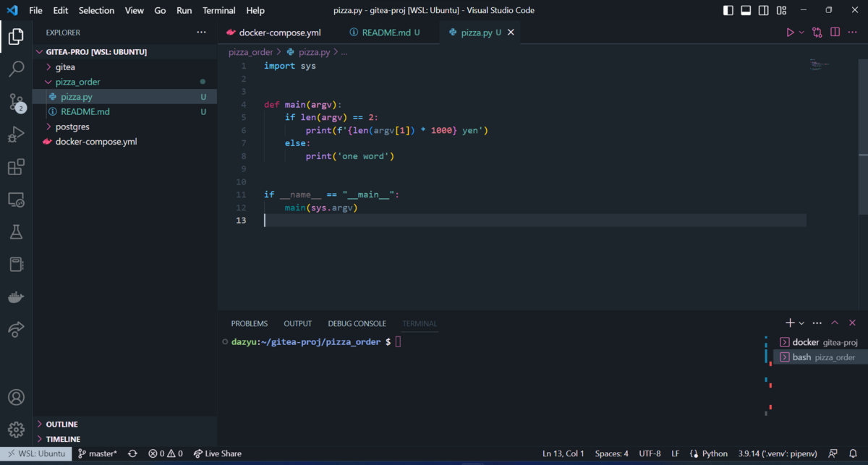Toggle secondary side bar visibility
The height and width of the screenshot is (465, 868).
point(764,10)
